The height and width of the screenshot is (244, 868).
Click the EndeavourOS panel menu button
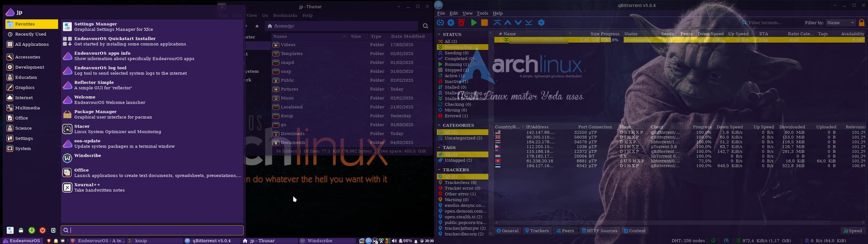click(x=22, y=241)
